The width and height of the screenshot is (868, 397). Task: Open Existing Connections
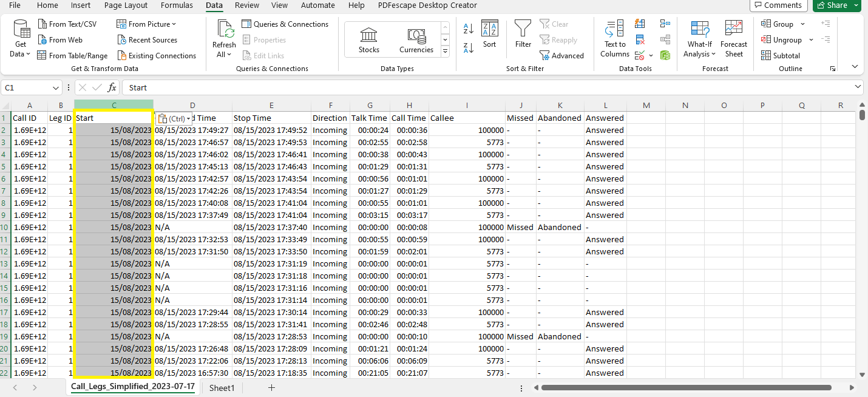pos(156,56)
